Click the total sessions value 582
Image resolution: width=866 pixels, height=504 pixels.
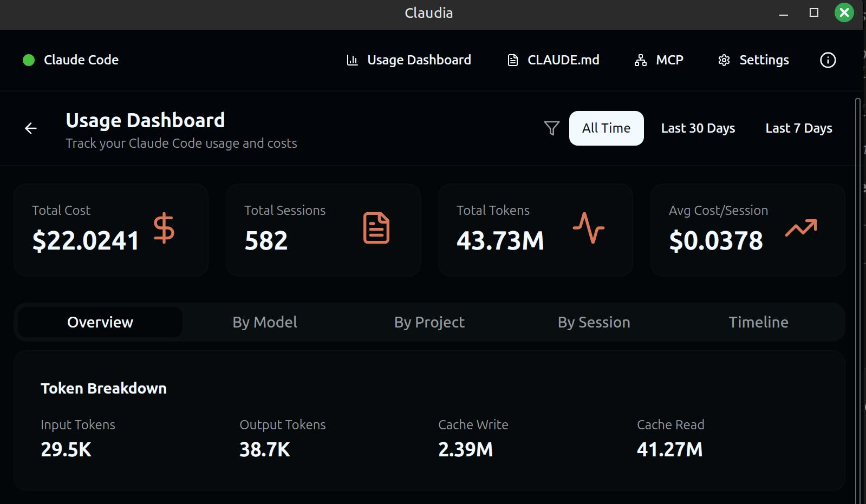(266, 241)
